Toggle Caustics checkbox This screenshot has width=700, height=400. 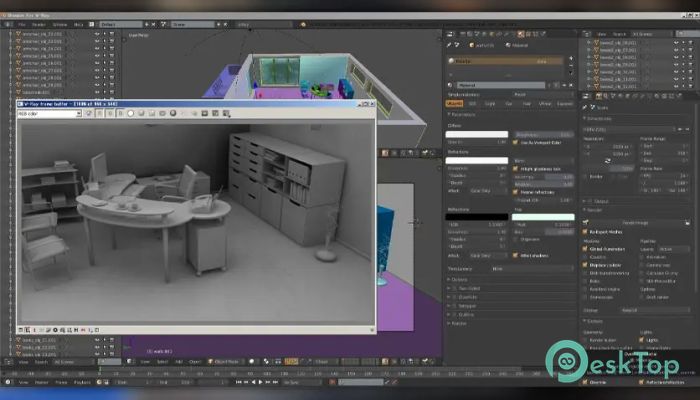pos(585,257)
